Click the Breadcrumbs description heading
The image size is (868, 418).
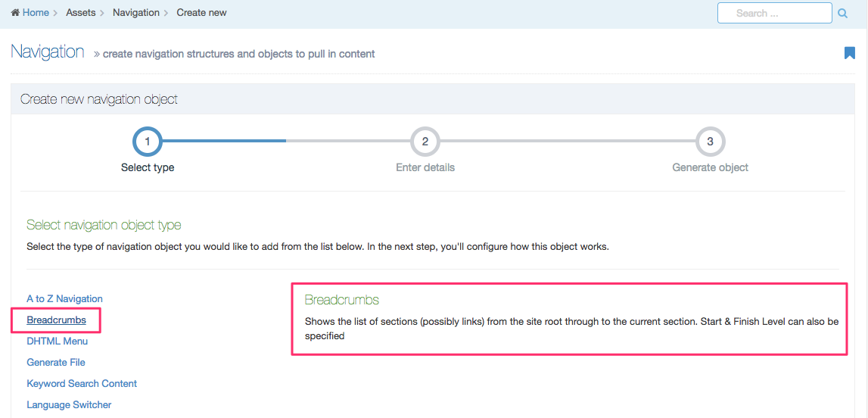point(341,300)
